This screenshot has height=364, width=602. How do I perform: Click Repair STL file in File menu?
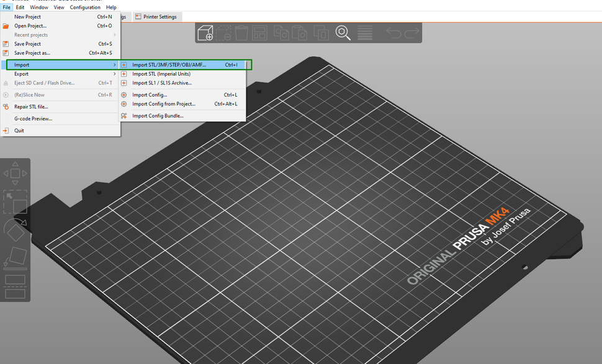tap(31, 107)
